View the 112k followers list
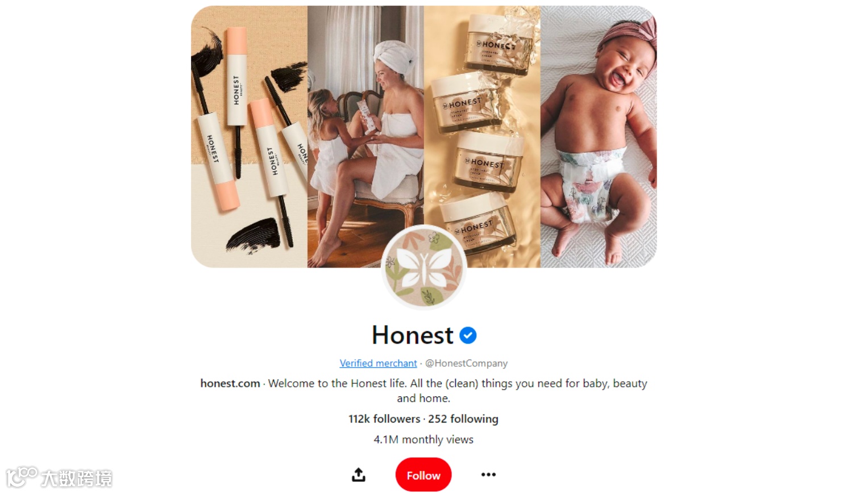The image size is (868, 493). coord(384,419)
